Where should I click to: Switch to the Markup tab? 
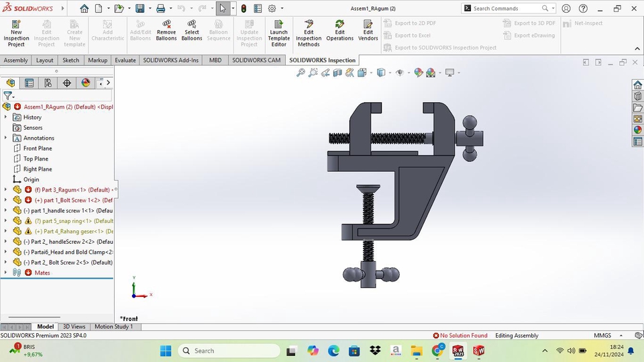point(98,60)
